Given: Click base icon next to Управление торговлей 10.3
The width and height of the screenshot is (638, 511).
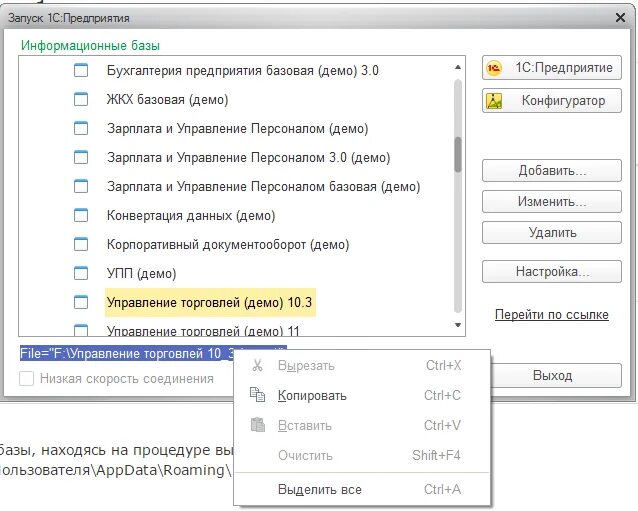Looking at the screenshot, I should (81, 302).
